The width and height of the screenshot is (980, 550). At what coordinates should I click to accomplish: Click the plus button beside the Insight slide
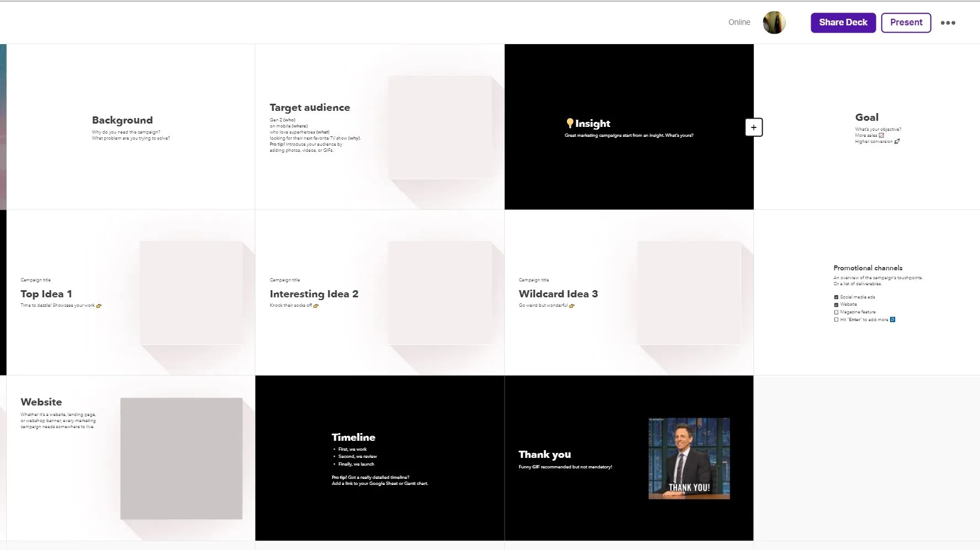click(x=753, y=127)
